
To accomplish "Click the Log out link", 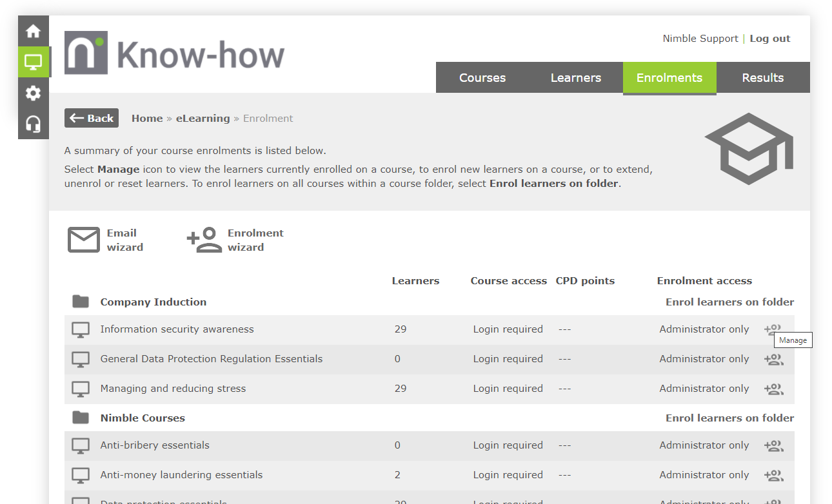I will click(769, 38).
